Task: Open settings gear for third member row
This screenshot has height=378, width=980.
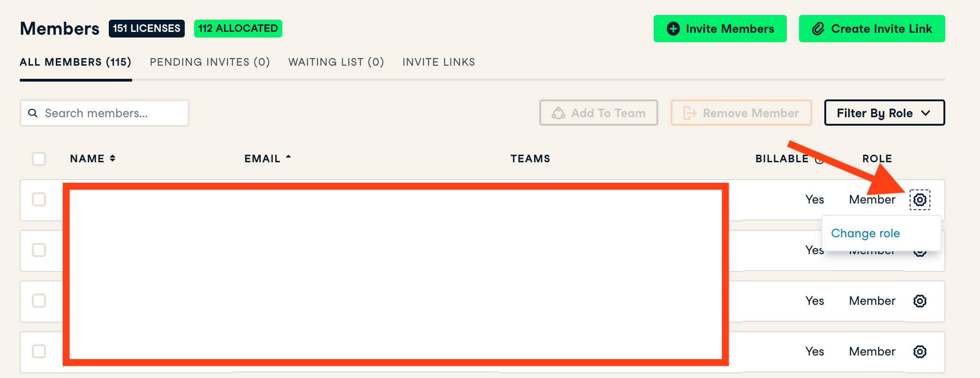Action: [920, 301]
